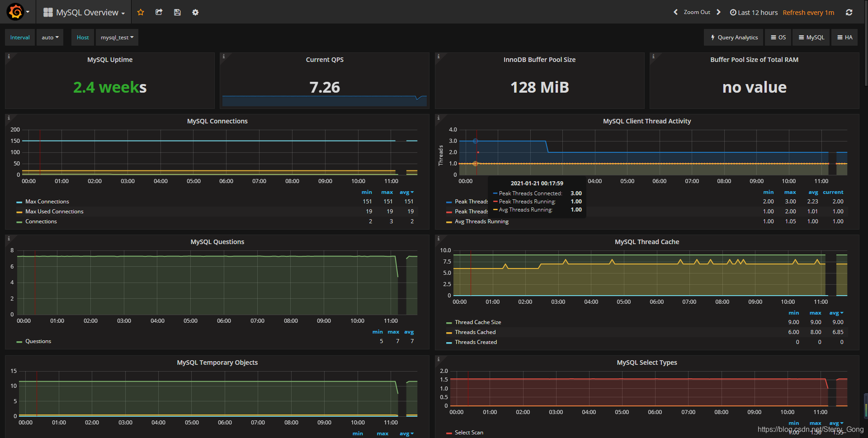The image size is (868, 438).
Task: Toggle the Max Connections series in legend
Action: coord(47,202)
